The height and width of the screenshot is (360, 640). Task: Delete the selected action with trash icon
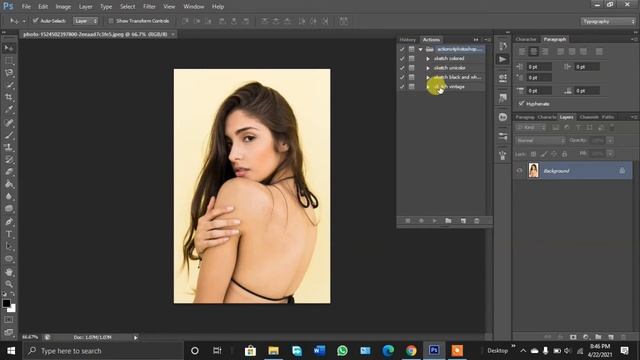(x=476, y=221)
